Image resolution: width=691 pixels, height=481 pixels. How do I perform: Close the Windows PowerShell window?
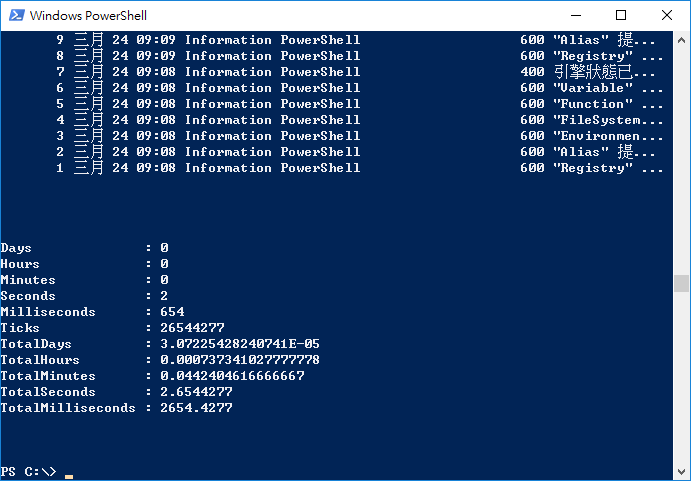click(x=667, y=15)
